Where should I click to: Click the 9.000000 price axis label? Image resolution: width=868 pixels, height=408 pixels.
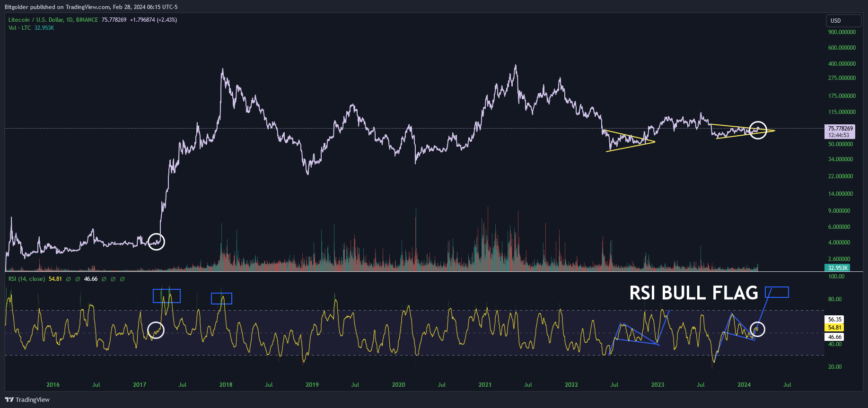tap(839, 211)
